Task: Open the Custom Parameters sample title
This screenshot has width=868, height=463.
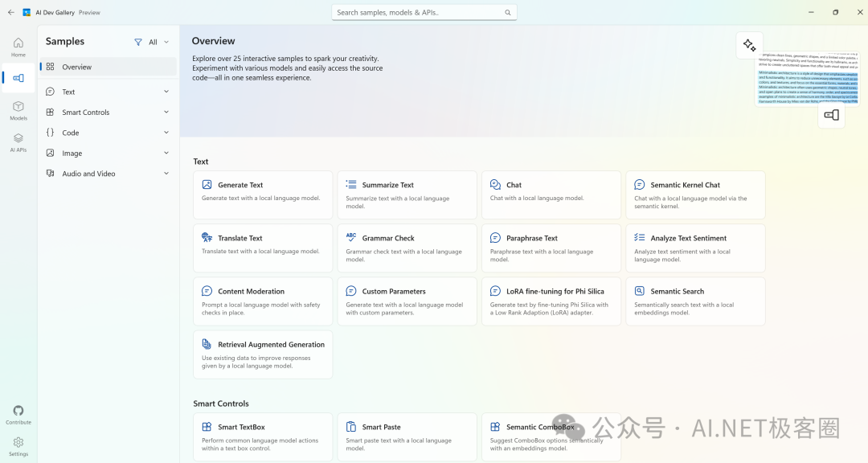Action: [394, 291]
